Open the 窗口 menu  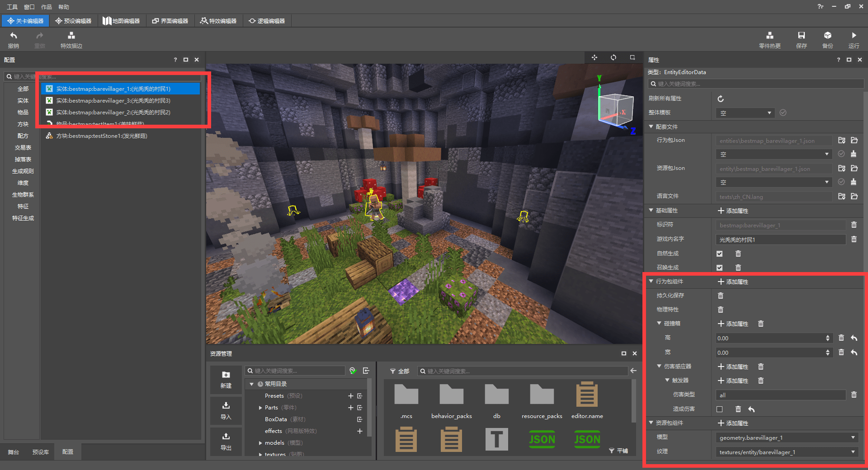(x=29, y=7)
